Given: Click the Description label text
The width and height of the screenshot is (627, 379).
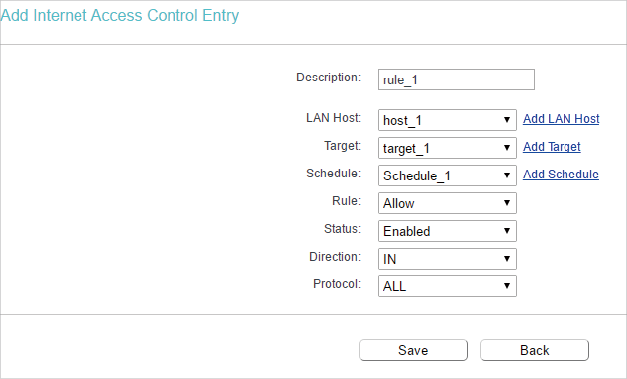Looking at the screenshot, I should (328, 77).
